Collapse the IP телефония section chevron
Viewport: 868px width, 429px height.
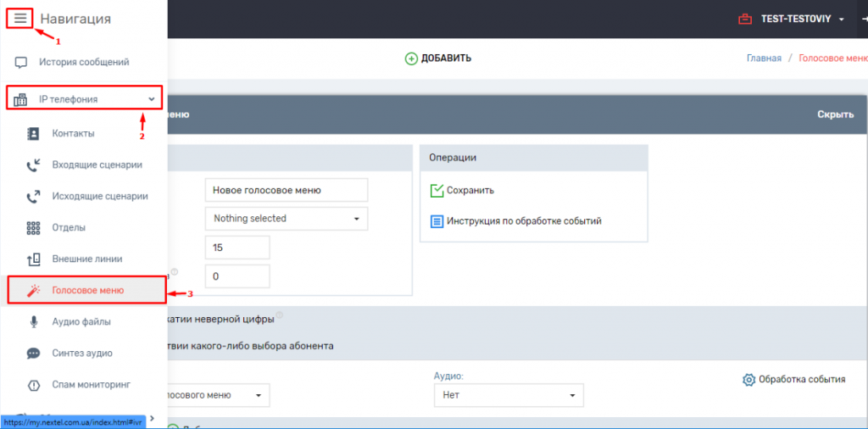click(x=152, y=100)
